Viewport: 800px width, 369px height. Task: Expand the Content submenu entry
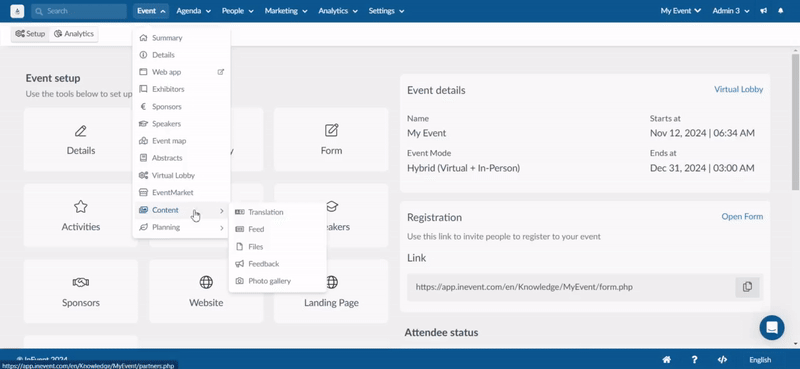(x=181, y=210)
